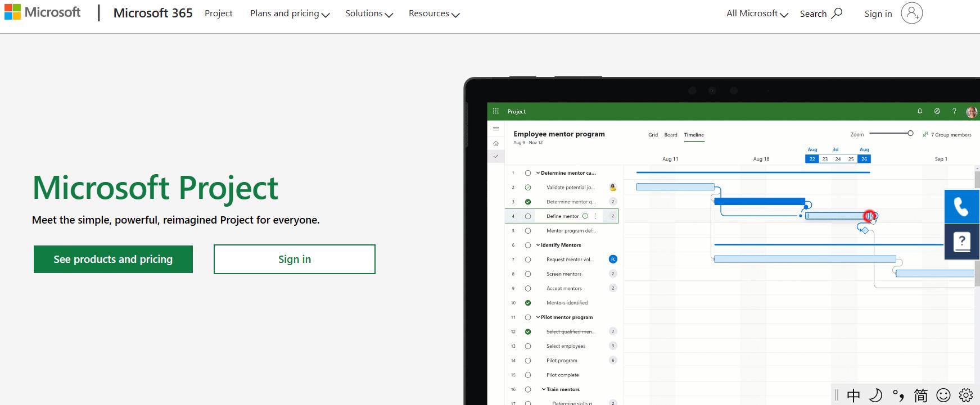
Task: Click the settings gear in Project header
Action: click(x=937, y=111)
